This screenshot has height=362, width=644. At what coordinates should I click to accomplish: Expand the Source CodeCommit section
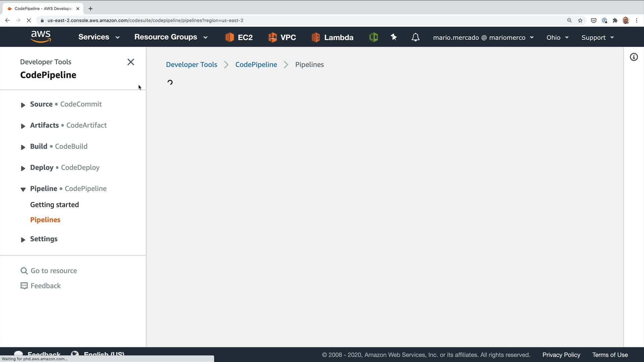(x=23, y=105)
